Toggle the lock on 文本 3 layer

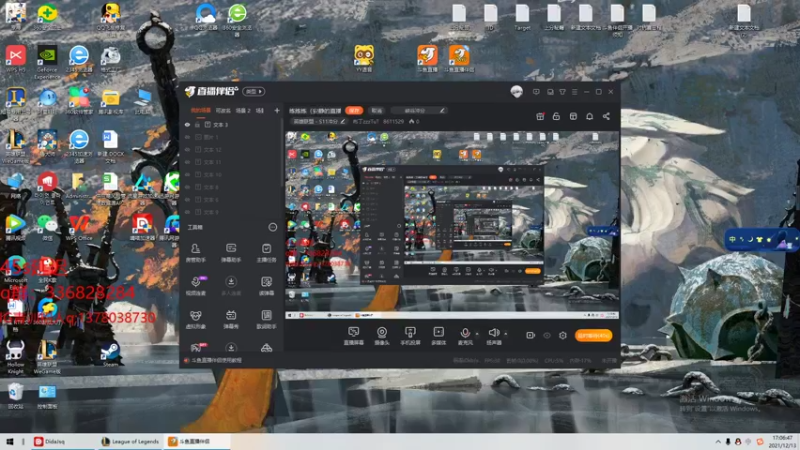tap(197, 124)
